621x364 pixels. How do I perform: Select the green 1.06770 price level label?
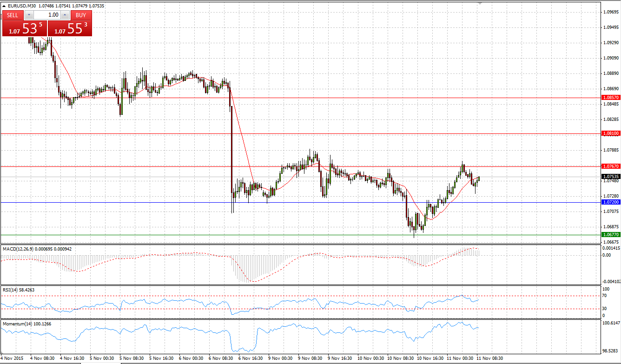tap(610, 235)
